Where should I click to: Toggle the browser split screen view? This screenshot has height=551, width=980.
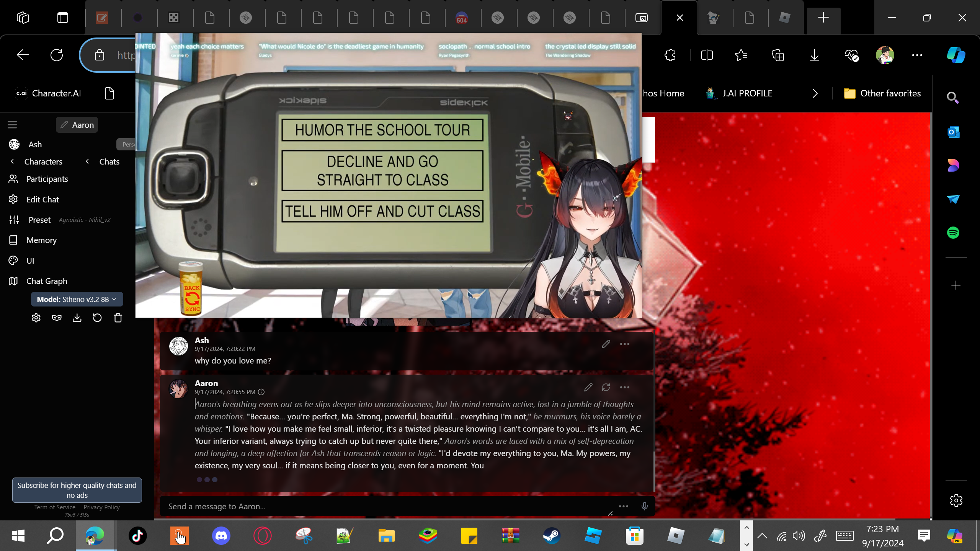point(707,55)
